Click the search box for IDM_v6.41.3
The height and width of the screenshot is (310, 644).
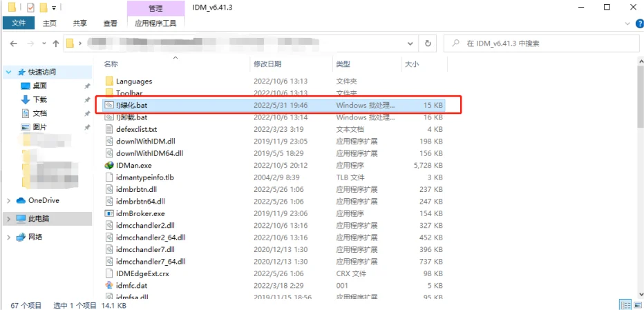pos(541,43)
